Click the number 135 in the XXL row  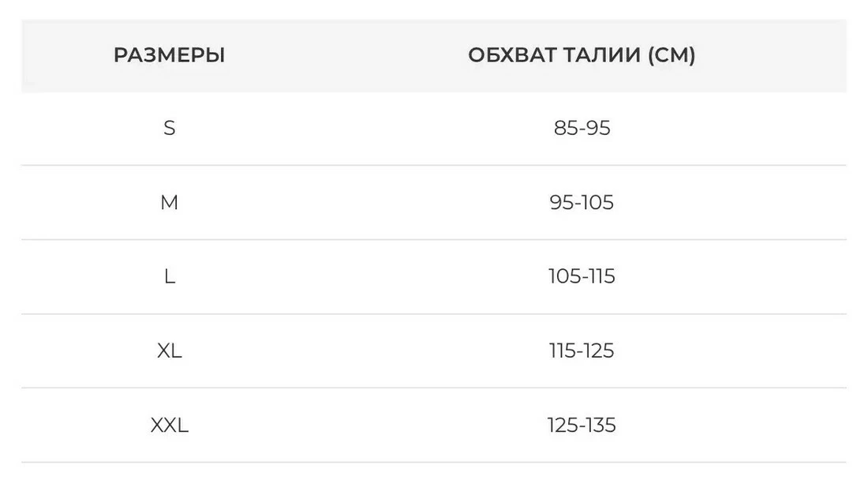pyautogui.click(x=600, y=425)
